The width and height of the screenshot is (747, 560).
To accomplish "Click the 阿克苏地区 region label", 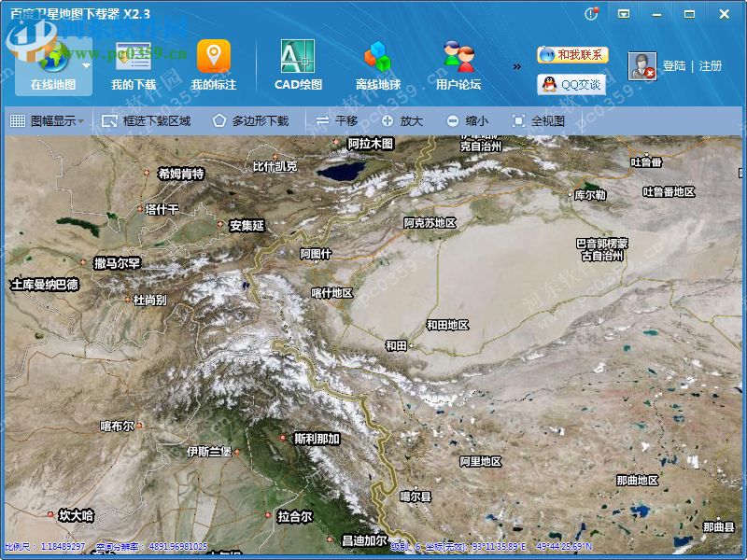I will pyautogui.click(x=430, y=222).
